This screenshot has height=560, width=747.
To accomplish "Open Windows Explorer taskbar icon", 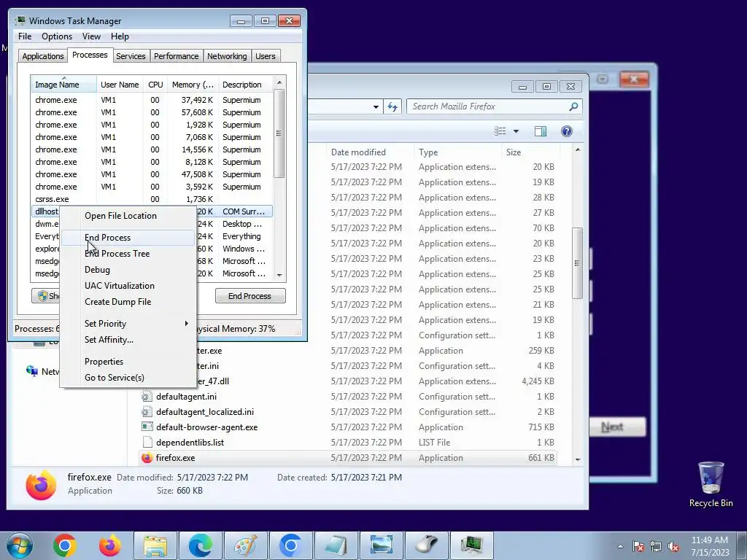I will tap(155, 545).
